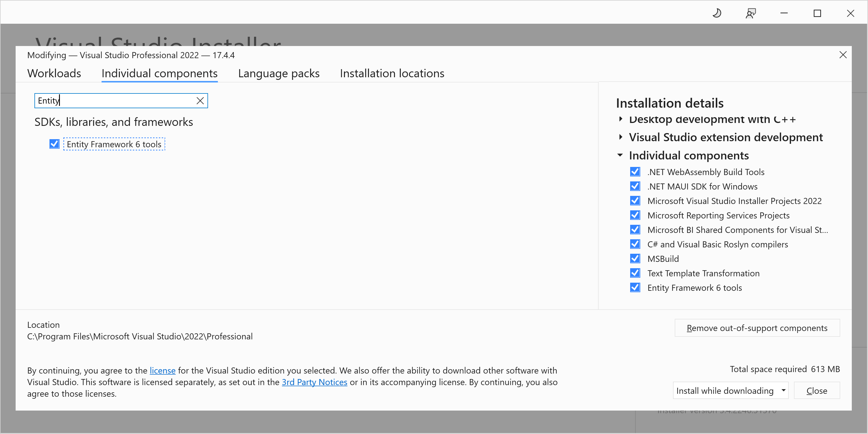Go to the Installation locations tab
The width and height of the screenshot is (868, 434).
pos(392,73)
